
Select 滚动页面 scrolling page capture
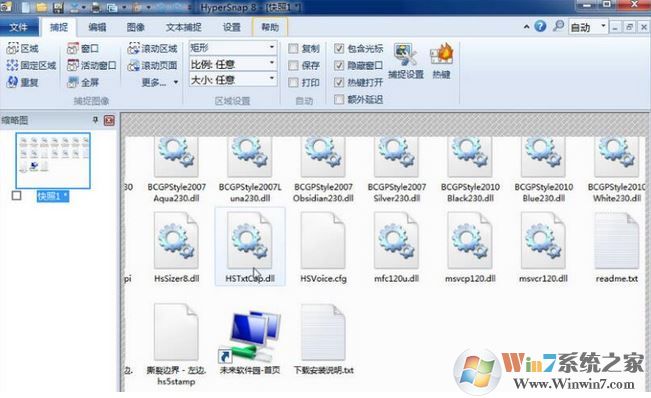click(x=152, y=65)
